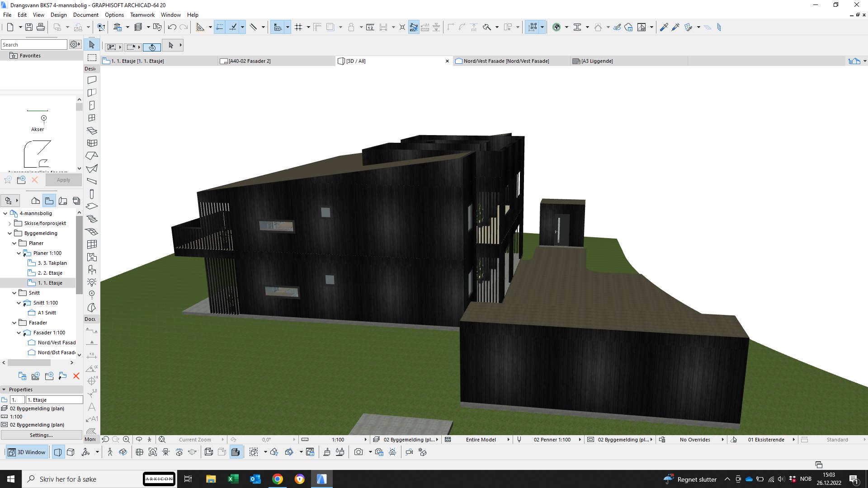
Task: Toggle grid snap icon in toolbar
Action: 298,27
